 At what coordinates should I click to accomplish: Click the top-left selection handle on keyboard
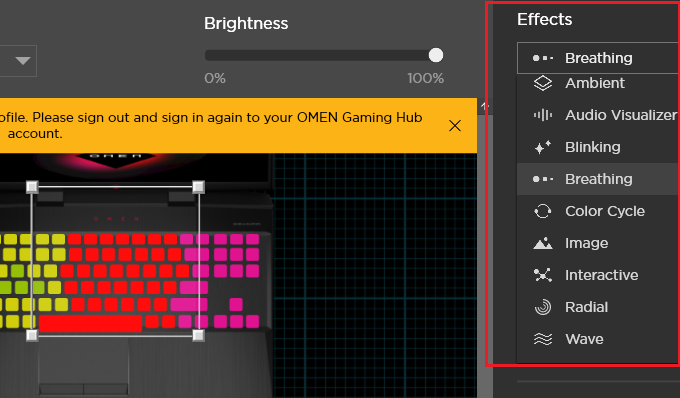pos(32,187)
